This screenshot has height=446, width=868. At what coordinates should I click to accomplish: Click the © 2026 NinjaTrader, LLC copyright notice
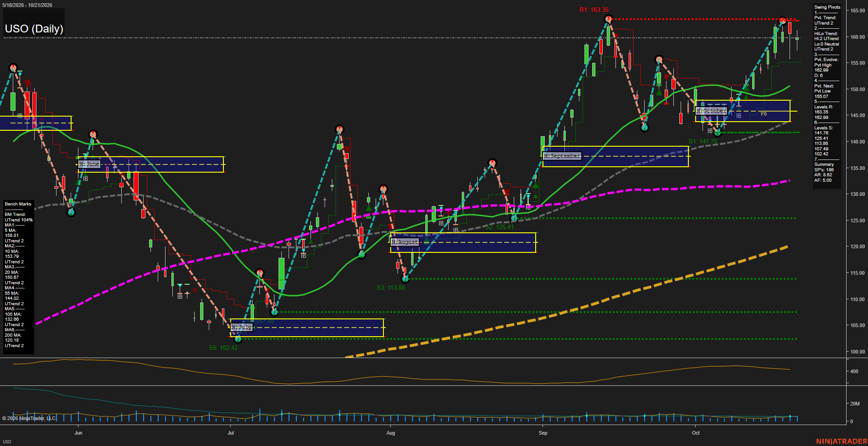click(x=29, y=418)
